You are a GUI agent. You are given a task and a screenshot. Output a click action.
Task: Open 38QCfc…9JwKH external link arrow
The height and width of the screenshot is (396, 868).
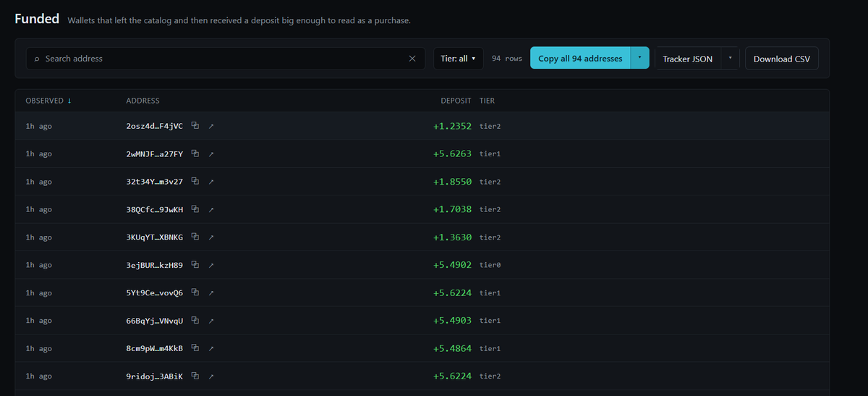pos(211,209)
